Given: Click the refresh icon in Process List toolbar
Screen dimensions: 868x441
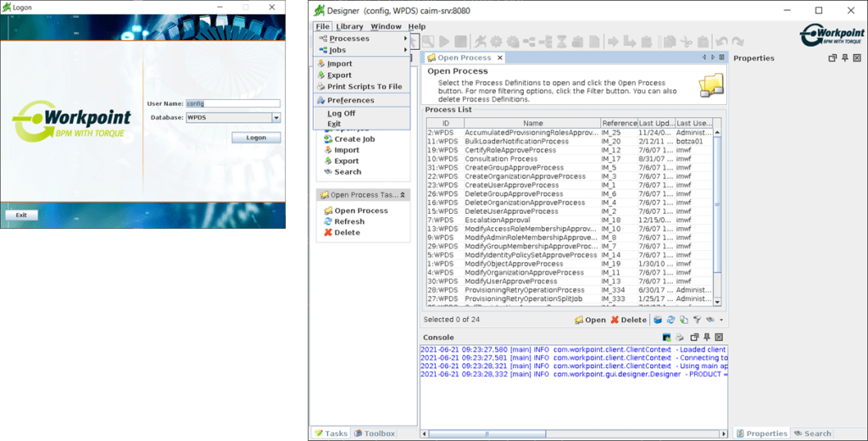Looking at the screenshot, I should 670,320.
